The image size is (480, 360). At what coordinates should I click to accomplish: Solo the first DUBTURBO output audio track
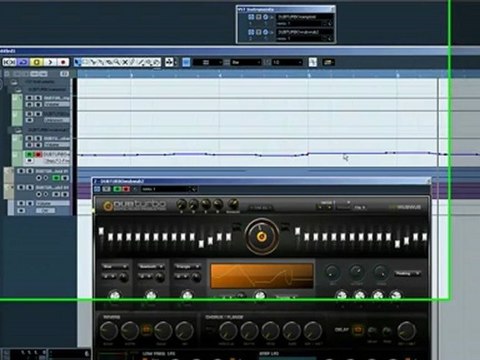click(29, 171)
